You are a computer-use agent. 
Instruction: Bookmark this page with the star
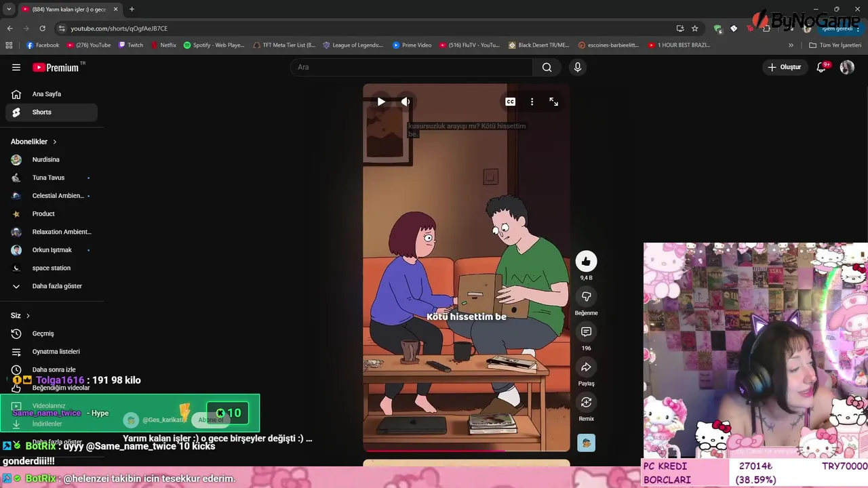pyautogui.click(x=695, y=28)
